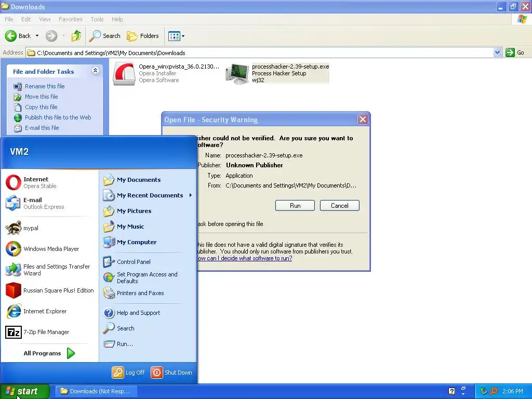This screenshot has width=532, height=399.
Task: Expand the Address bar dropdown
Action: [497, 52]
